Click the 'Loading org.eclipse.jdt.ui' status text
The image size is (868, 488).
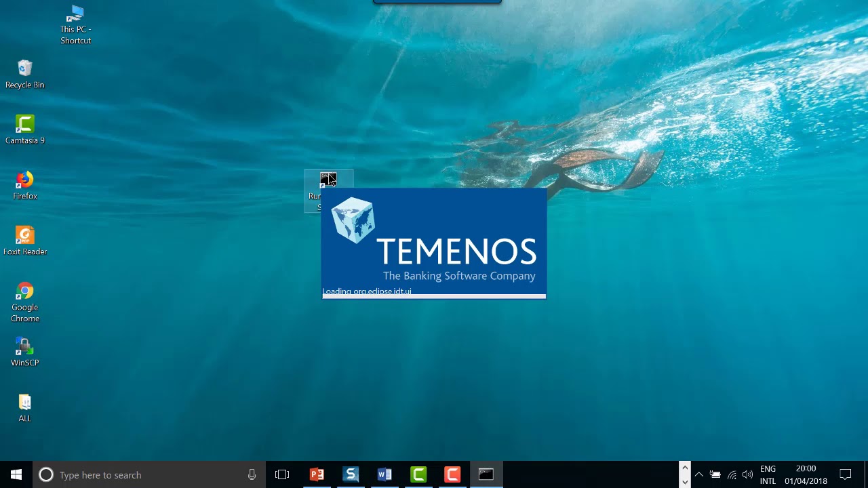coord(367,291)
